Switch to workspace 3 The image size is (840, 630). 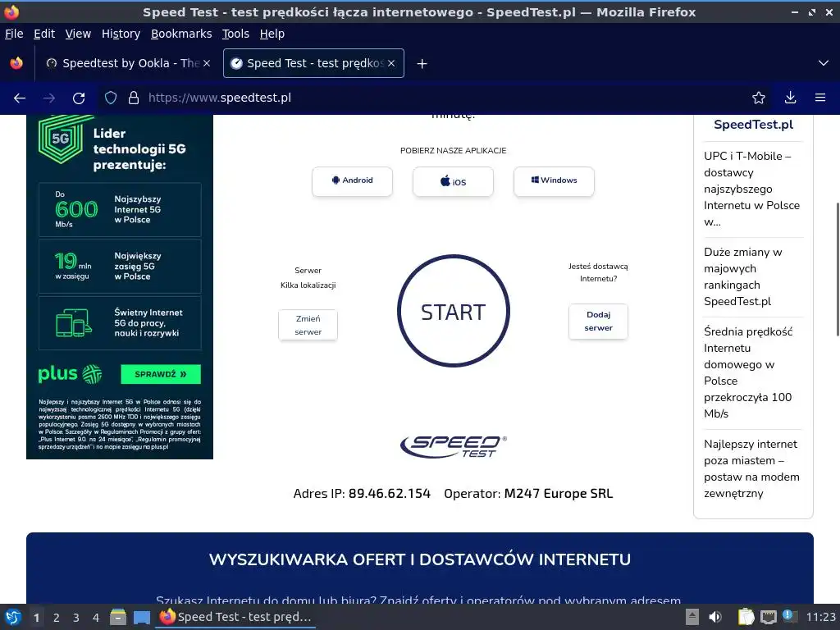76,618
